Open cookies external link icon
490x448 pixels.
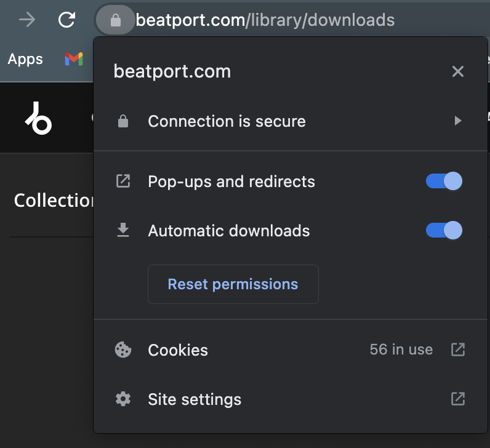[458, 350]
